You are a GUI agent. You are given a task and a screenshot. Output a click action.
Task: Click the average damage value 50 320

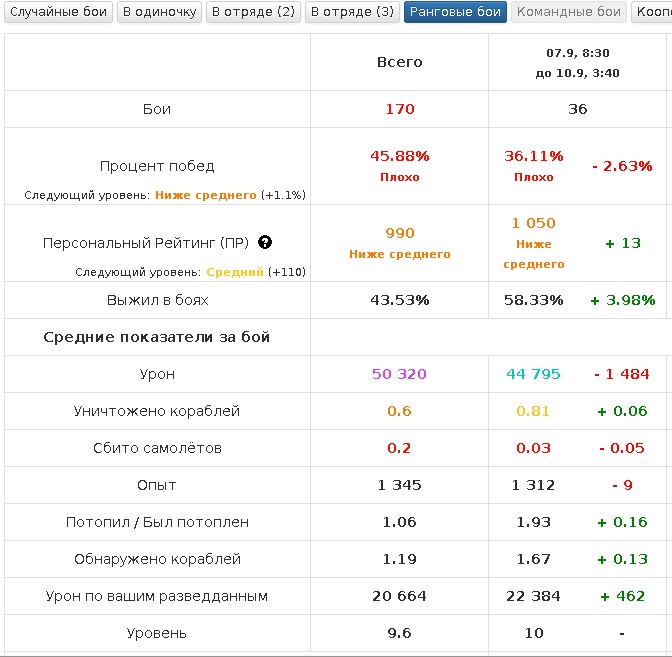click(x=399, y=374)
